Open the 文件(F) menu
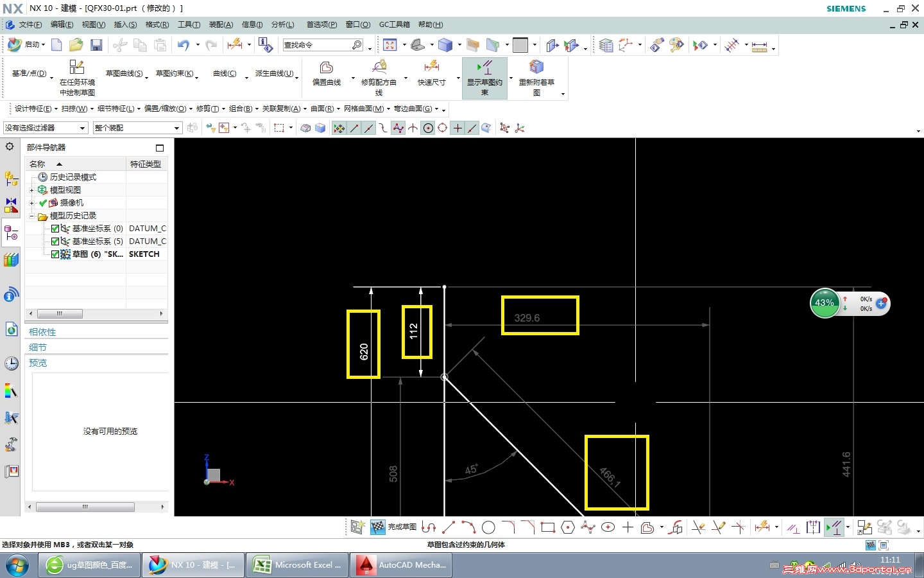 coord(30,25)
